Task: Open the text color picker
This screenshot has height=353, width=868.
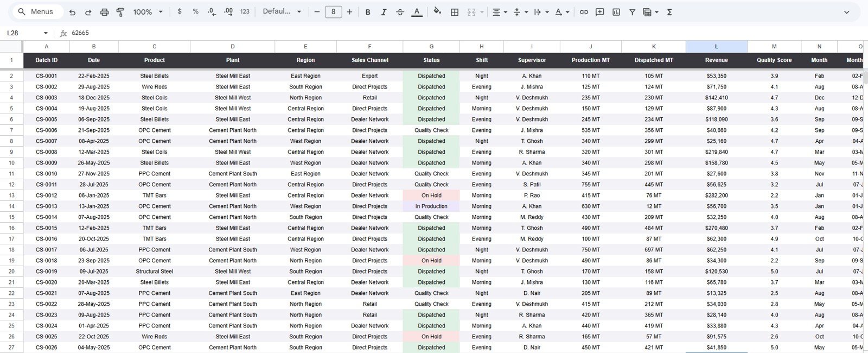Action: click(417, 12)
